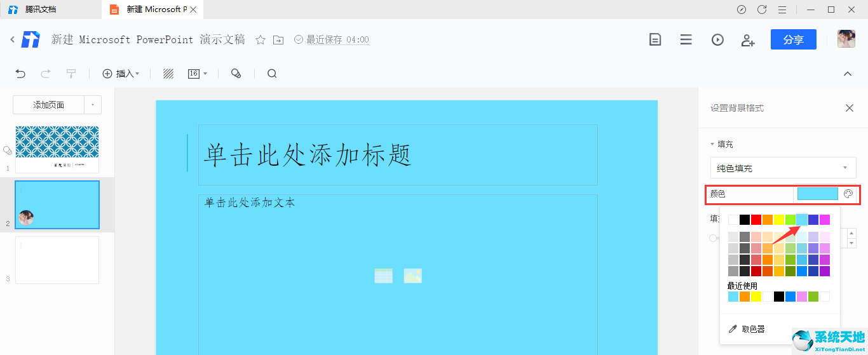Pick the dark blue swatch in top row
The width and height of the screenshot is (868, 355).
tap(813, 220)
